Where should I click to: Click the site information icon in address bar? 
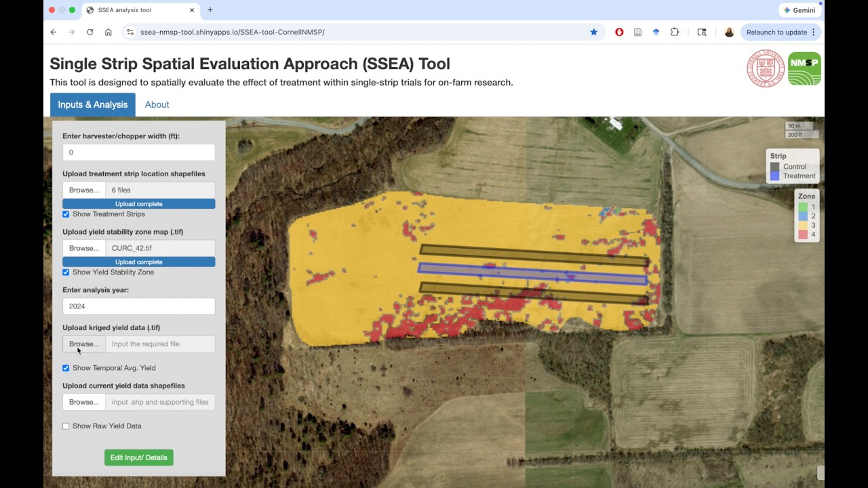click(130, 32)
